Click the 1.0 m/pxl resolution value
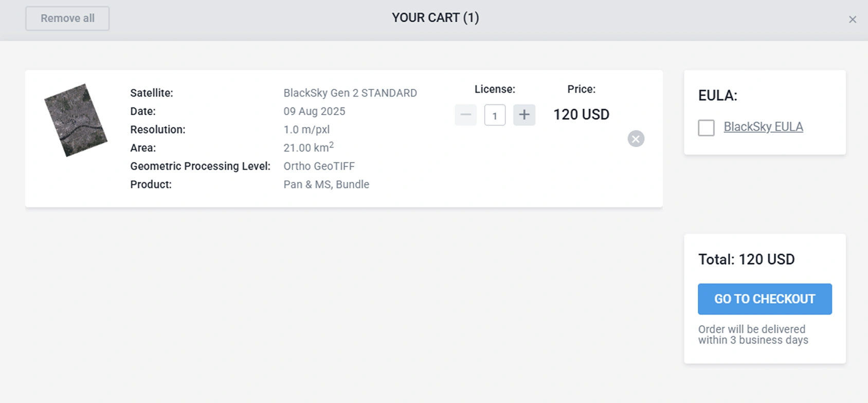This screenshot has height=403, width=868. [306, 130]
